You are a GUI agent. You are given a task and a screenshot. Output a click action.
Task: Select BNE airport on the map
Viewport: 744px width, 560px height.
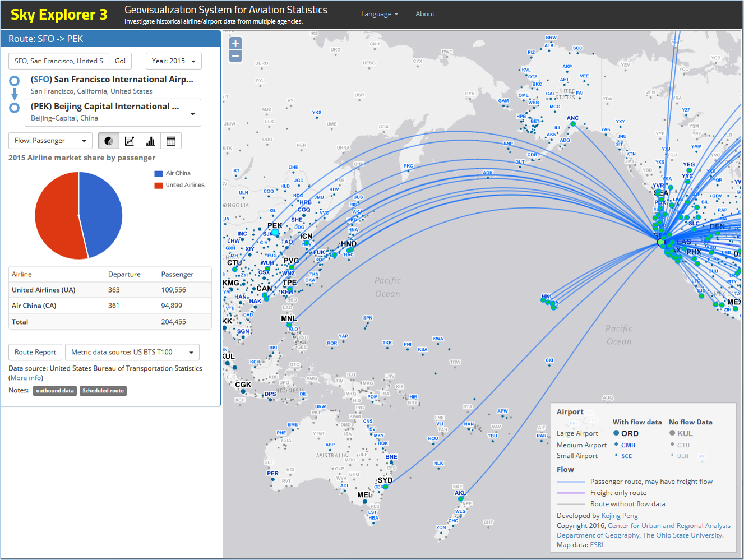point(391,463)
